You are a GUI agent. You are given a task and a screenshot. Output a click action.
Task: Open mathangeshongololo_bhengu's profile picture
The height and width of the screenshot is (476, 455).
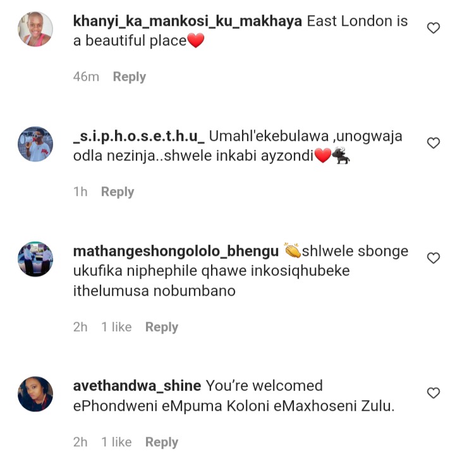pyautogui.click(x=35, y=259)
